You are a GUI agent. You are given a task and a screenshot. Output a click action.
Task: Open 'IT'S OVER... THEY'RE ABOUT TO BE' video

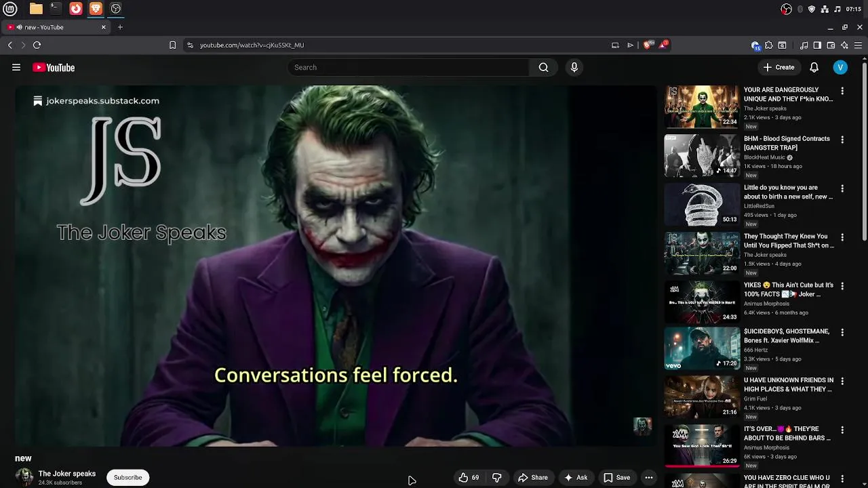tap(787, 433)
